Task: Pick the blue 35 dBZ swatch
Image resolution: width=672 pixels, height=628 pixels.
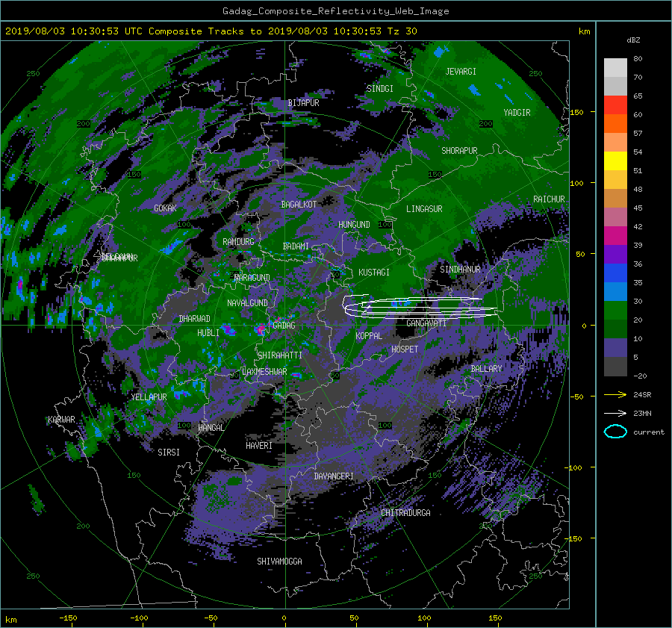Action: tap(615, 273)
